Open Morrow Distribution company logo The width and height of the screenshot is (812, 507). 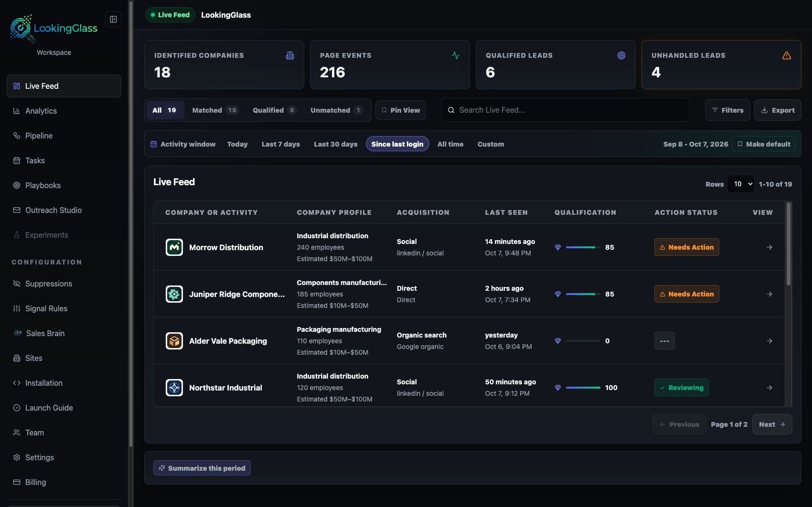coord(174,247)
